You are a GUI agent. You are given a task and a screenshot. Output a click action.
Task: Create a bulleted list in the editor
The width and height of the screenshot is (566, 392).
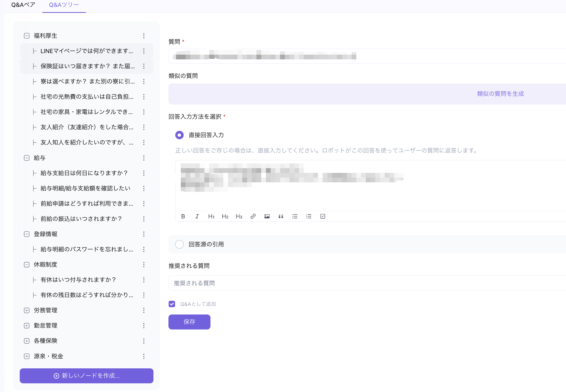[295, 216]
